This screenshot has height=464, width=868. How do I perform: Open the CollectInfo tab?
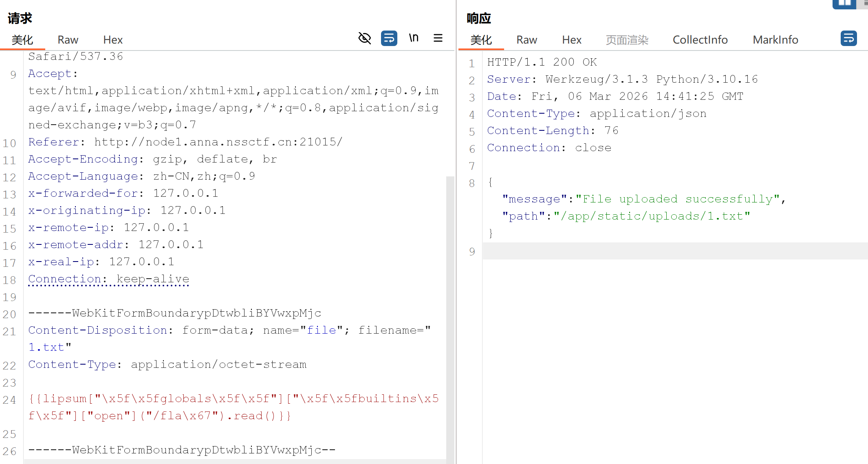click(700, 40)
